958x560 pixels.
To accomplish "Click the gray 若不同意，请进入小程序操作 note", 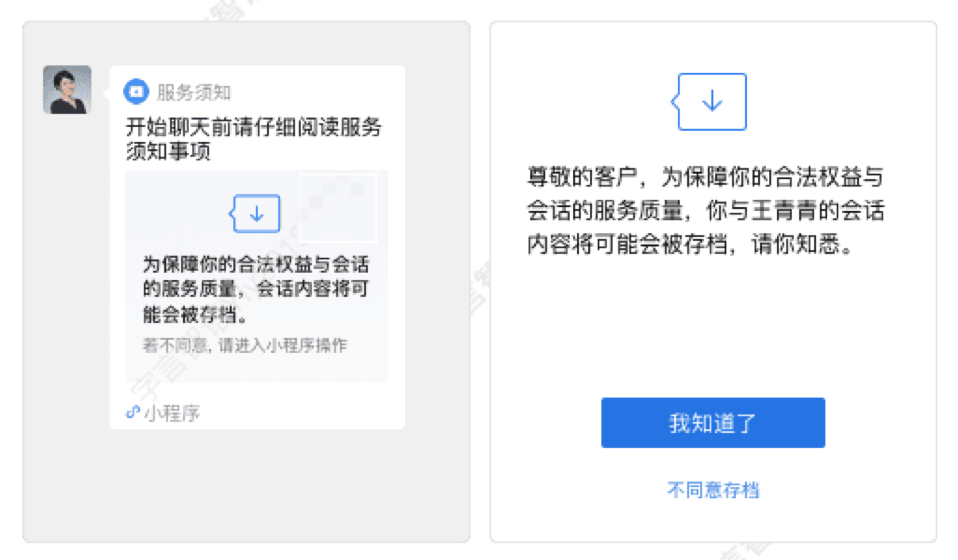I will 245,345.
